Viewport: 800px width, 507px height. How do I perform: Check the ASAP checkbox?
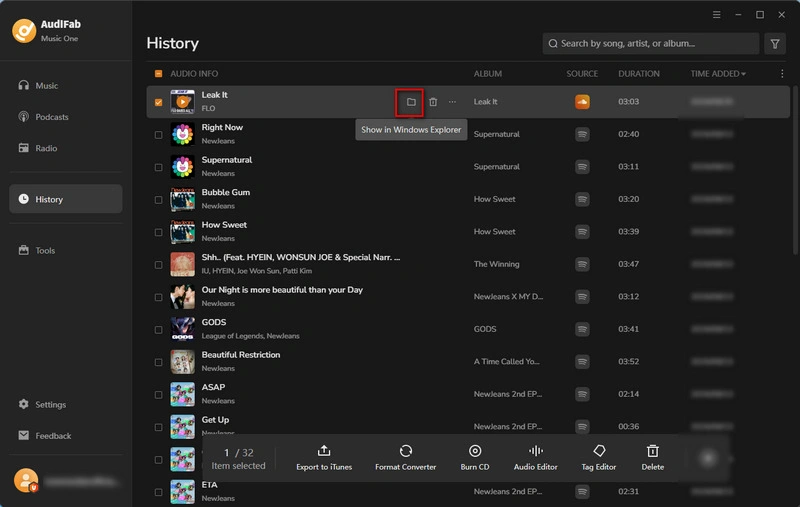pyautogui.click(x=158, y=395)
